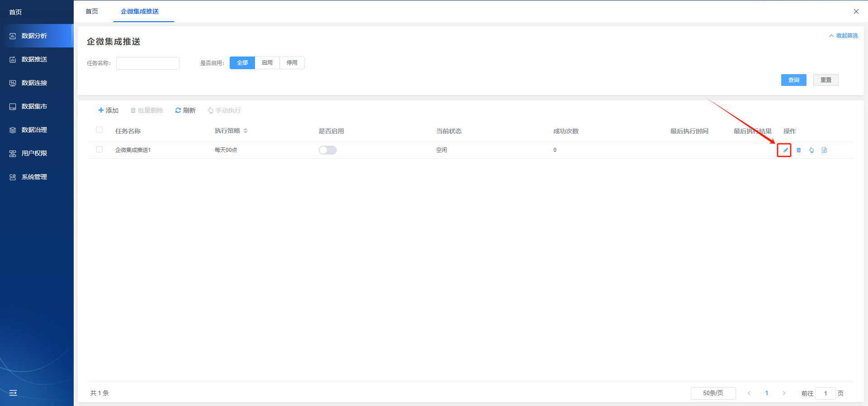Viewport: 868px width, 406px height.
Task: Click the 查询 button
Action: pos(794,80)
